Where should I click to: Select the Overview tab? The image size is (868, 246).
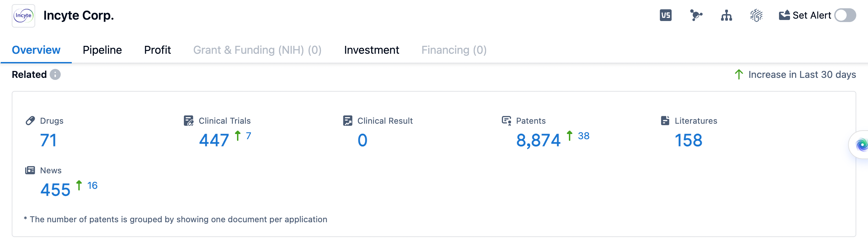click(x=36, y=50)
